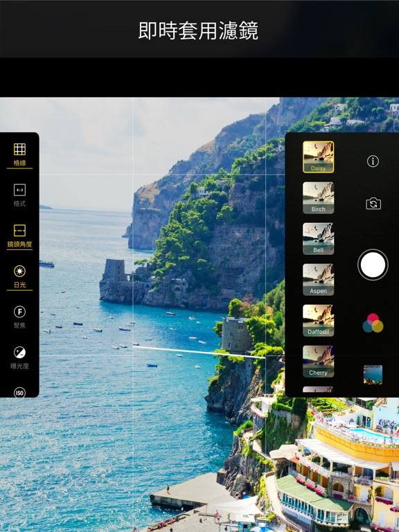399x532 pixels.
Task: Open the 曝光度 exposure control
Action: tap(19, 353)
